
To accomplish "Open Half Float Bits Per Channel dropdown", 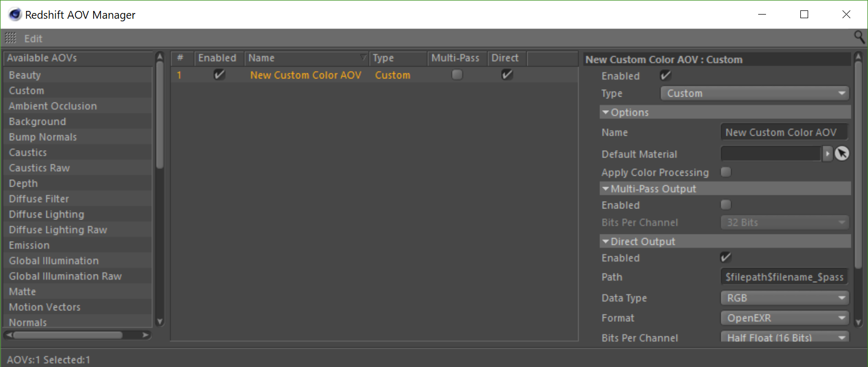I will coord(785,337).
